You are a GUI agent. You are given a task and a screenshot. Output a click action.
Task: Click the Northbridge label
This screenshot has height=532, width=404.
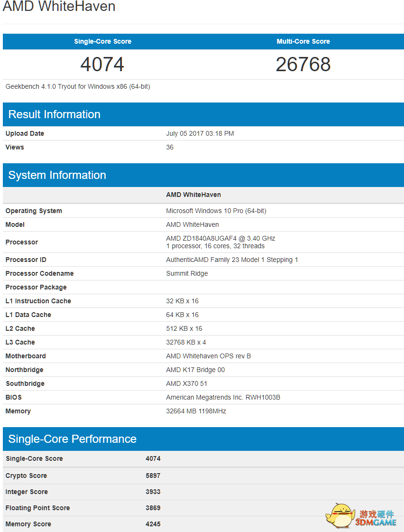coord(24,370)
